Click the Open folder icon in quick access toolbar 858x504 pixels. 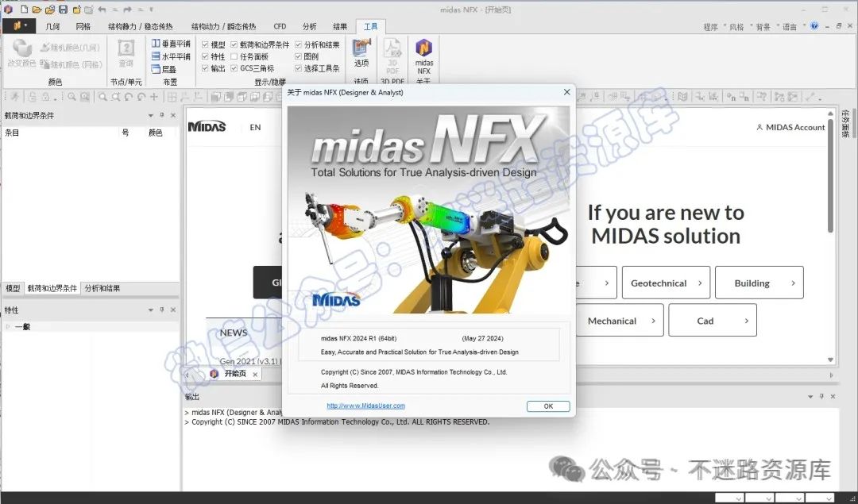(37, 10)
